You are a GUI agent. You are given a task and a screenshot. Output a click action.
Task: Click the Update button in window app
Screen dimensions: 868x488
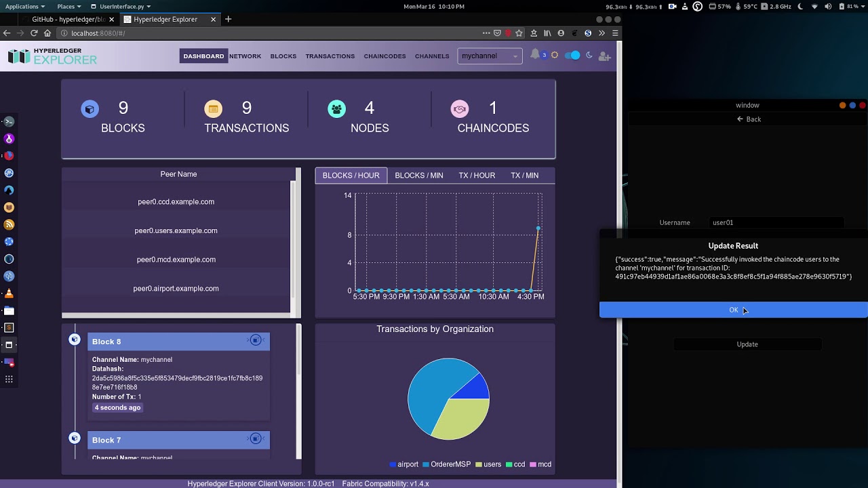tap(747, 344)
